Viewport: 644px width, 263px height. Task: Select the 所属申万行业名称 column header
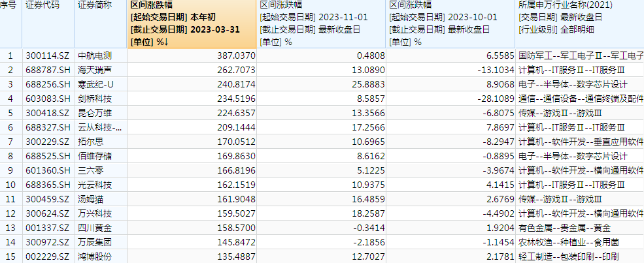pos(580,24)
